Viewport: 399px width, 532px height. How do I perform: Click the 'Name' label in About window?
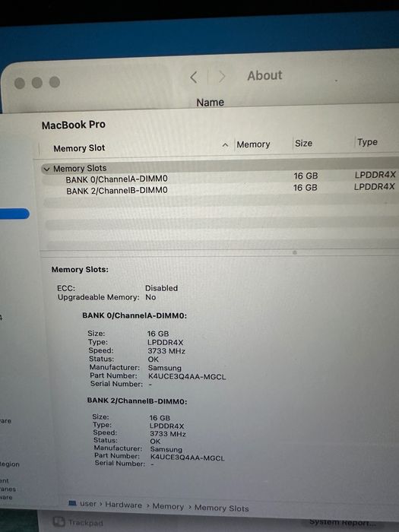click(210, 103)
